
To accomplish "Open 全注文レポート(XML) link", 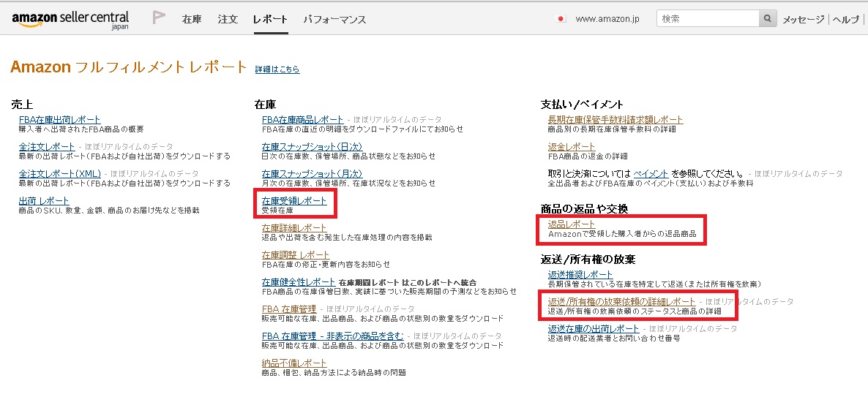I will (60, 173).
